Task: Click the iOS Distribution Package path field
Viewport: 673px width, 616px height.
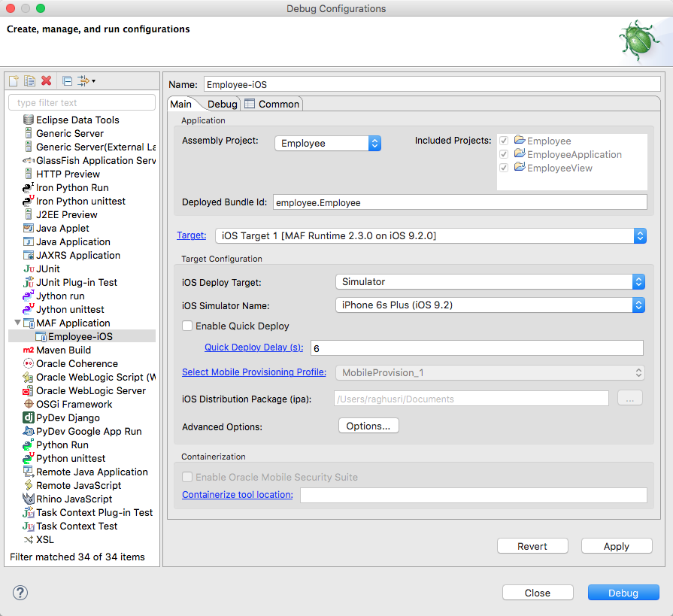Action: [x=471, y=399]
